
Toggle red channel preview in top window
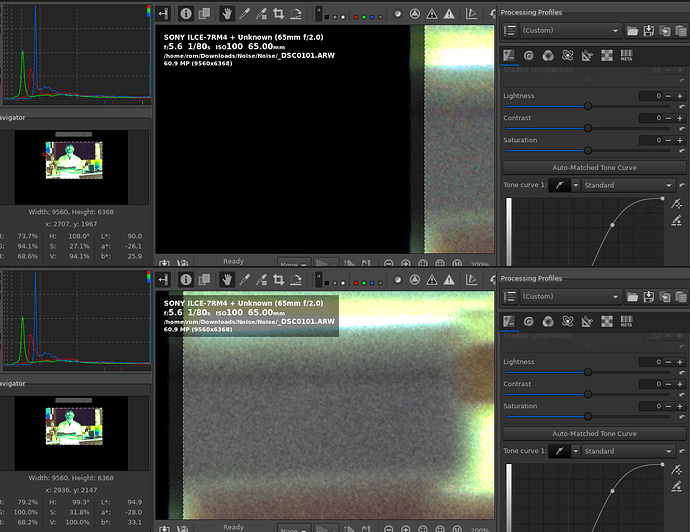pyautogui.click(x=356, y=17)
